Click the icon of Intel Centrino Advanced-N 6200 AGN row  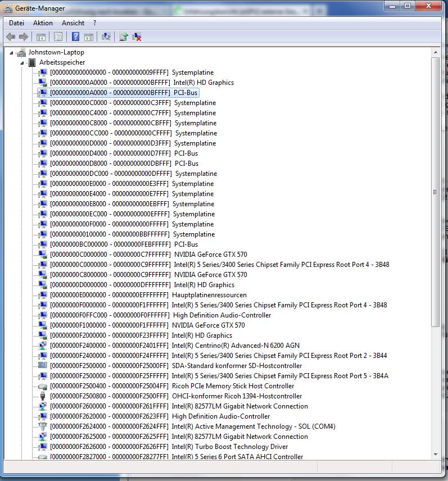(43, 346)
